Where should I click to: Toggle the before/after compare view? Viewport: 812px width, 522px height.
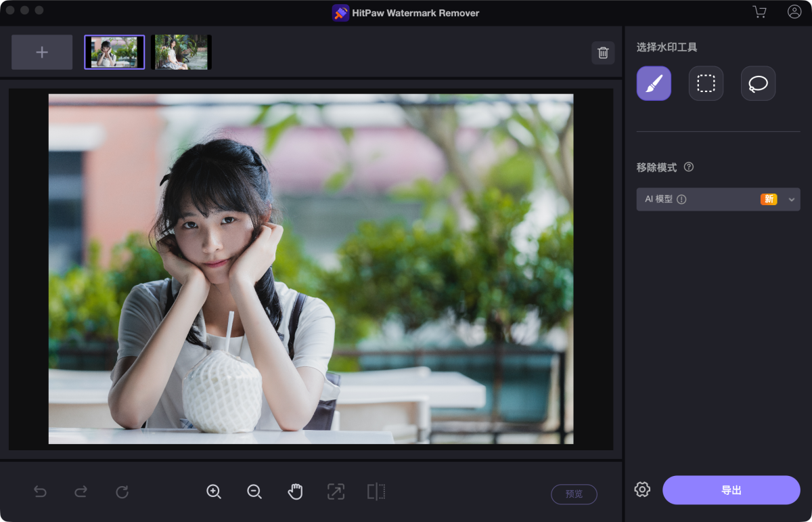(x=376, y=492)
